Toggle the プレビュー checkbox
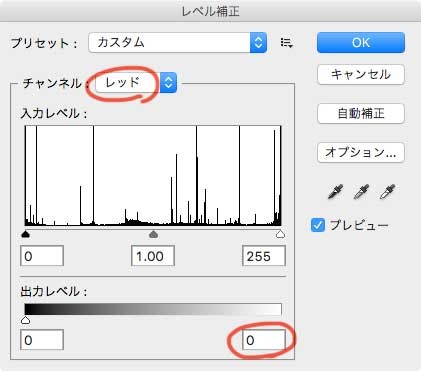421x371 pixels. tap(318, 225)
